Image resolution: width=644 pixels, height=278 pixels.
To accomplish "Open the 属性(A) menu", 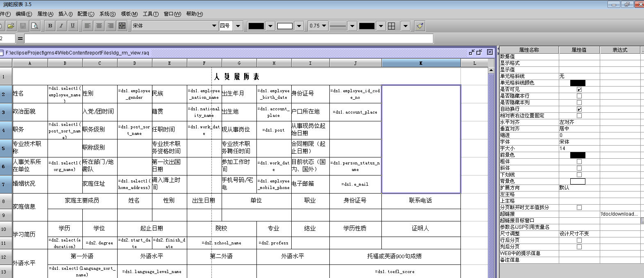I will [x=45, y=14].
